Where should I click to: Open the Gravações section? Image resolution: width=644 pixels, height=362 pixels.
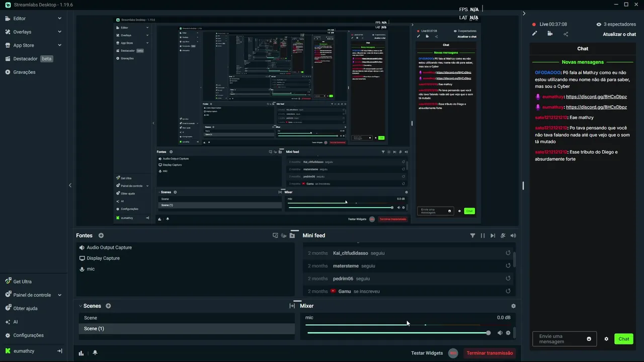[24, 72]
